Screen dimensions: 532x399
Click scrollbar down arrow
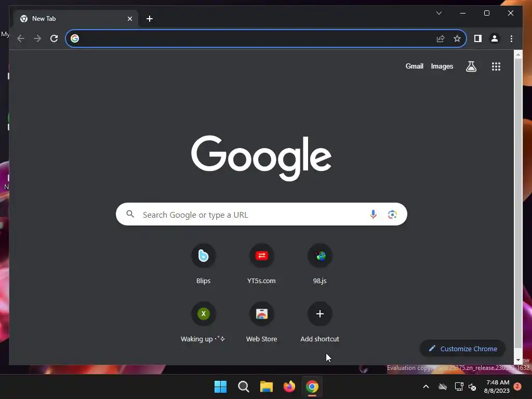518,360
